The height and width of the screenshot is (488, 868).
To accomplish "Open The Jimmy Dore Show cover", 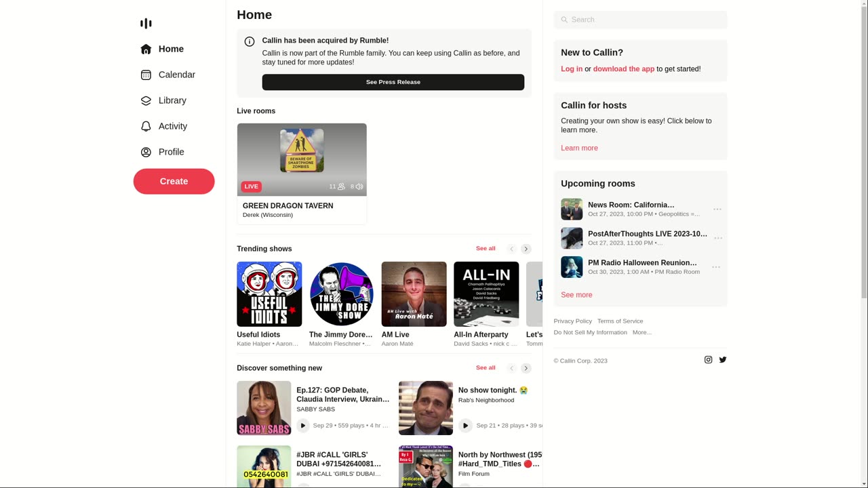I will [x=342, y=294].
